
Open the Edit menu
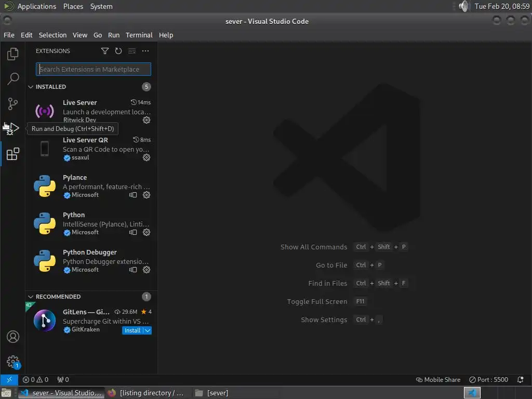[x=26, y=35]
